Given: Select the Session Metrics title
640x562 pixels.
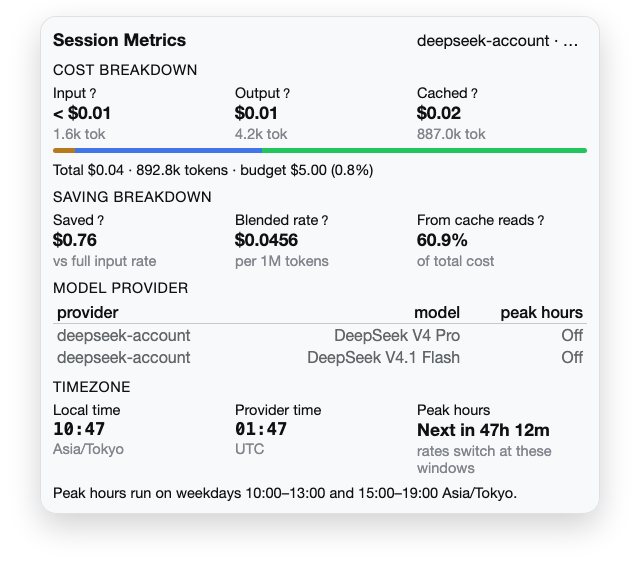Looking at the screenshot, I should [x=119, y=40].
